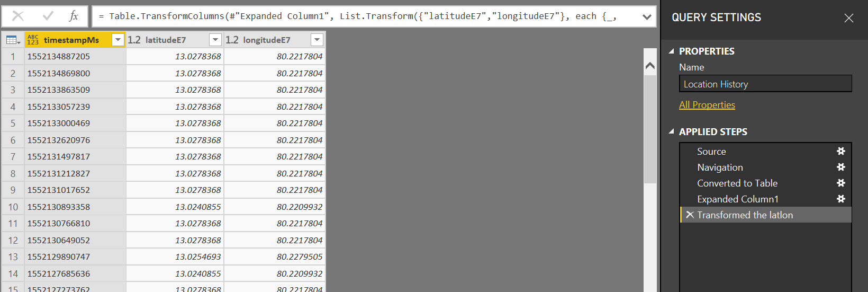Open settings gear for Navigation step
Screen dimensions: 868x292
click(840, 167)
